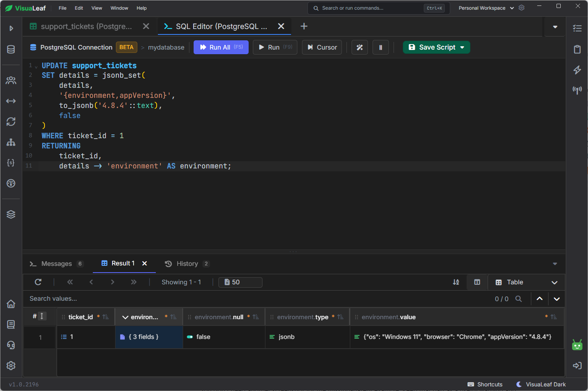Open the stacked layers sidebar icon

[11, 214]
